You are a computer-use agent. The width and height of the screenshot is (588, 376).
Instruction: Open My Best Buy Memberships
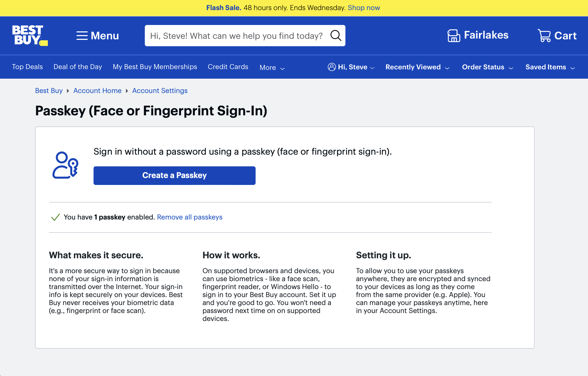155,67
